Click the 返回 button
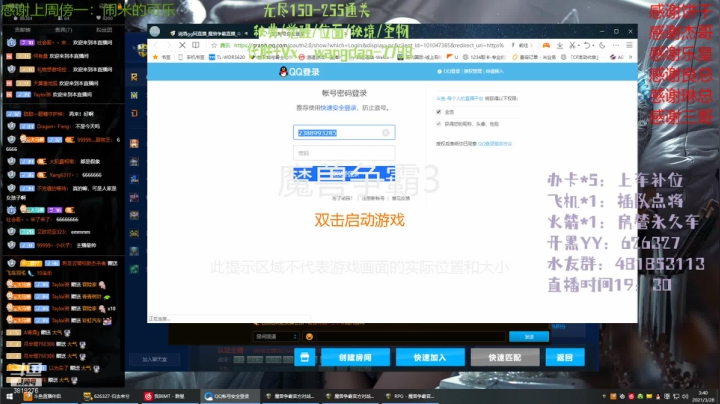 [565, 357]
